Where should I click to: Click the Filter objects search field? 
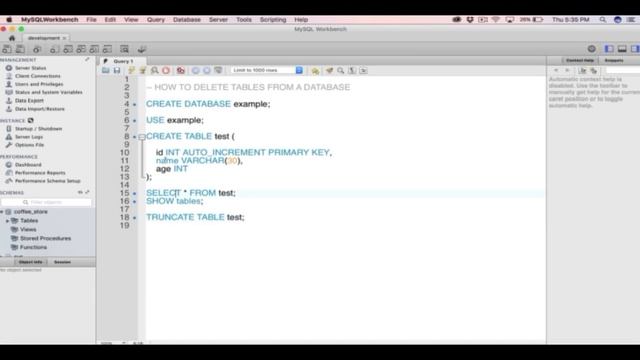[46, 202]
